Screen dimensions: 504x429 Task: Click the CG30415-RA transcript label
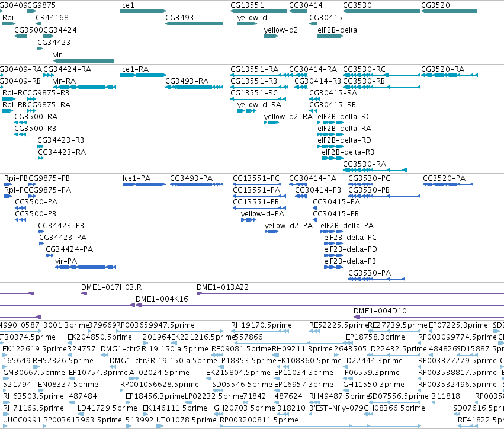[333, 93]
